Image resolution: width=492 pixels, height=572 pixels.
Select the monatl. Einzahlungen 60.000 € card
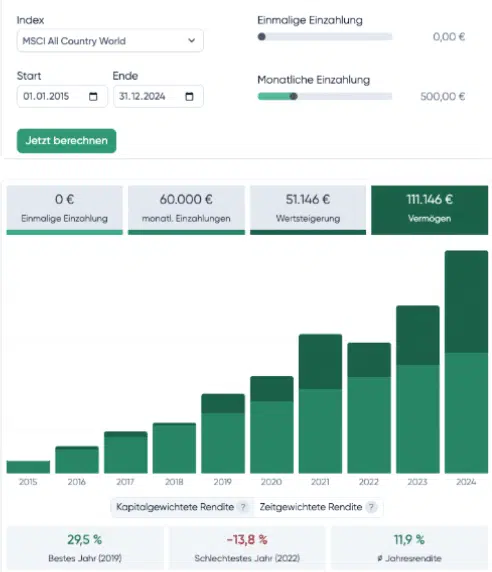pyautogui.click(x=186, y=210)
